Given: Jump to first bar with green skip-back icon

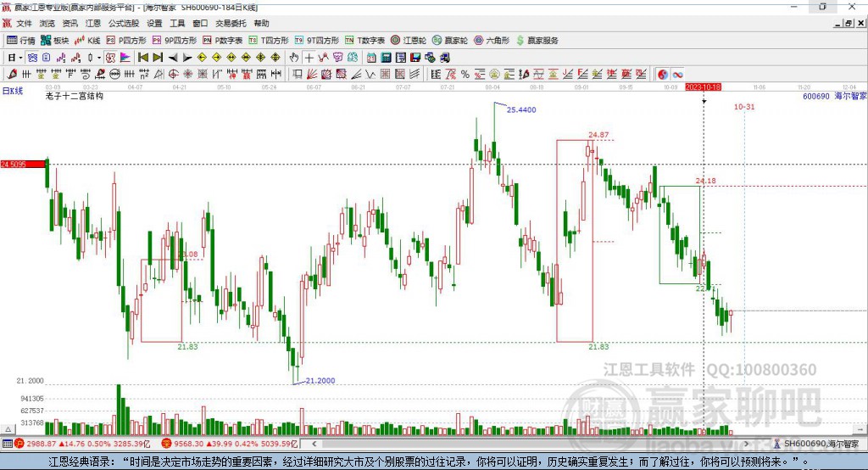Looking at the screenshot, I should 143,58.
